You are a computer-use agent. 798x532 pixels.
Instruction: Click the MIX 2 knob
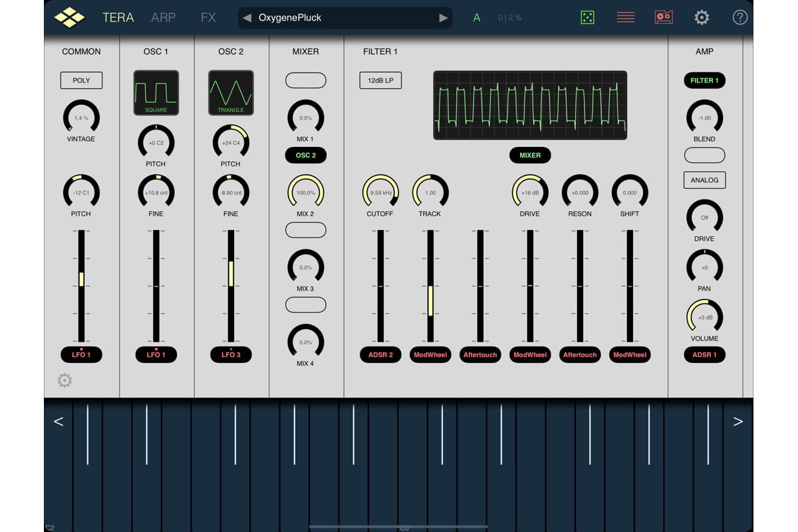(306, 192)
